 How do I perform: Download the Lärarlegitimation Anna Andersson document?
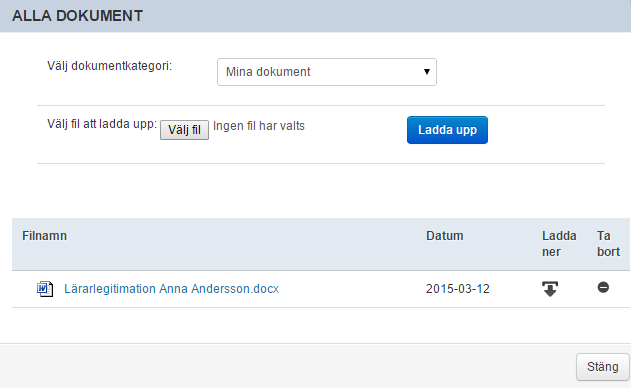550,289
